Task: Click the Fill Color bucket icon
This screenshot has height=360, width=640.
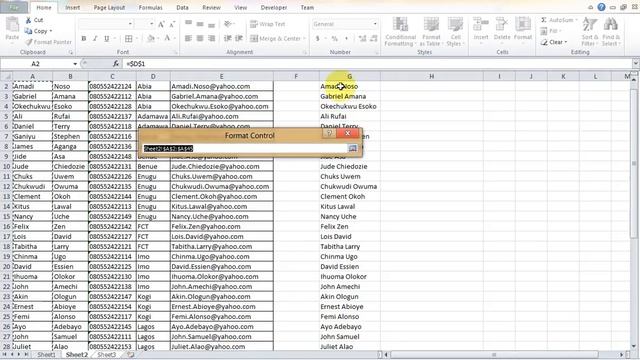Action: tap(151, 38)
